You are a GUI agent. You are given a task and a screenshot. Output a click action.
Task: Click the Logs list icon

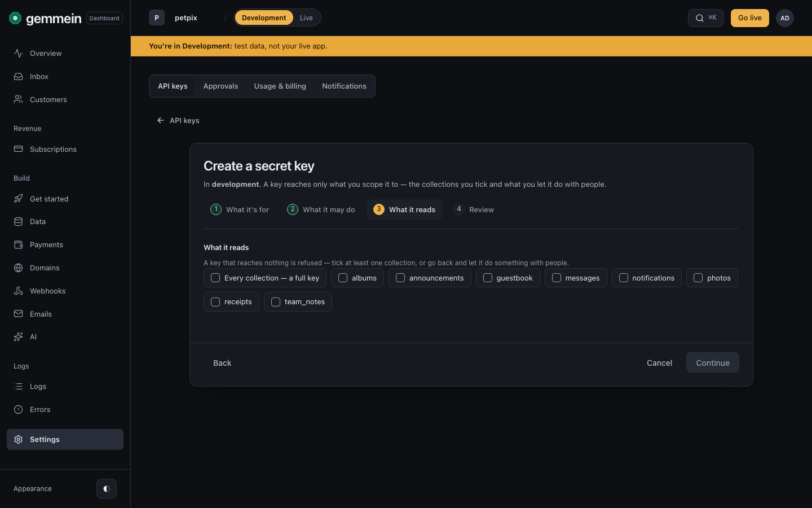click(19, 386)
